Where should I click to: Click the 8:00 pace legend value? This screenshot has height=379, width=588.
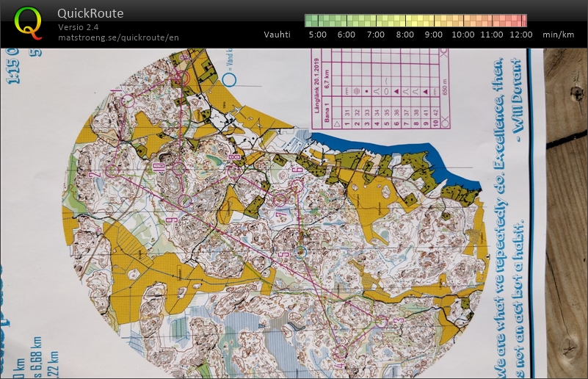tap(404, 35)
